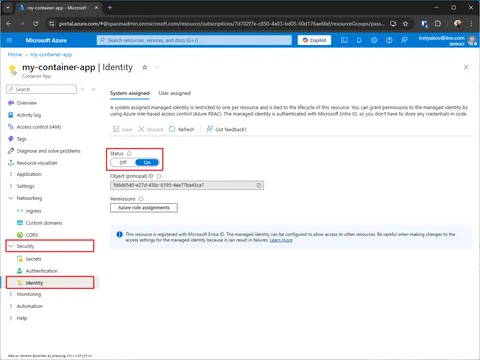480x360 pixels.
Task: Close the Identity blade with X
Action: 466,67
